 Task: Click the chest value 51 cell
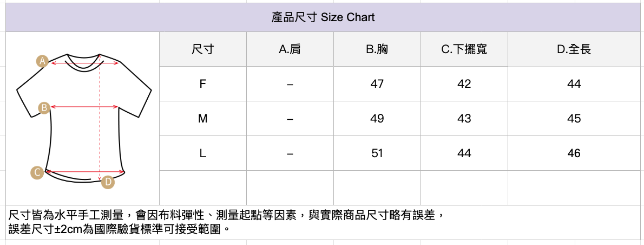[377, 153]
